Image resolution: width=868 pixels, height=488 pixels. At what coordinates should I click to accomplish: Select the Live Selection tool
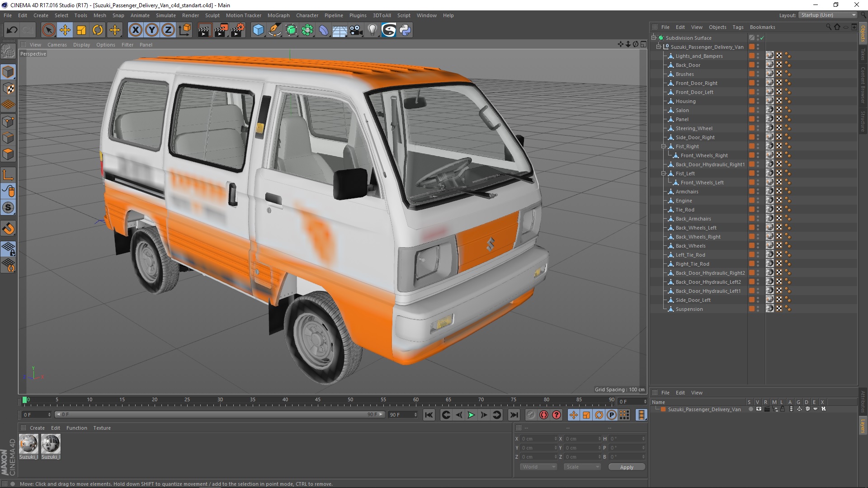[x=48, y=30]
